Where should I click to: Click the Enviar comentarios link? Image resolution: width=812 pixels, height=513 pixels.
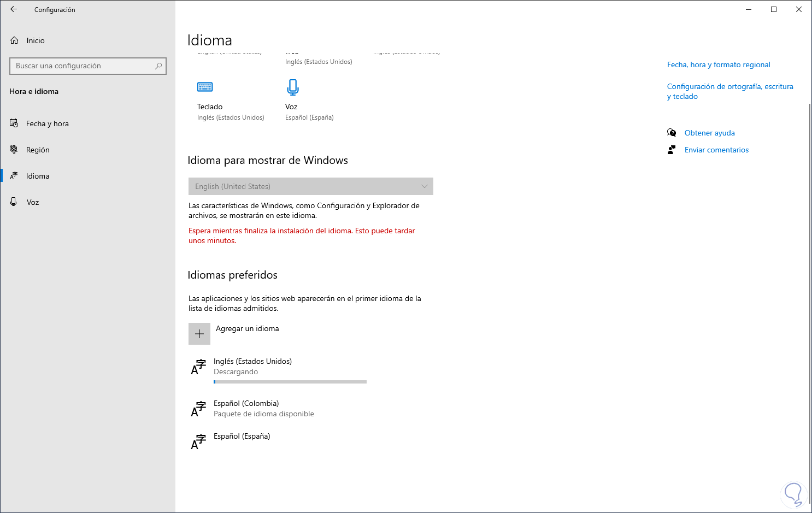pos(716,150)
